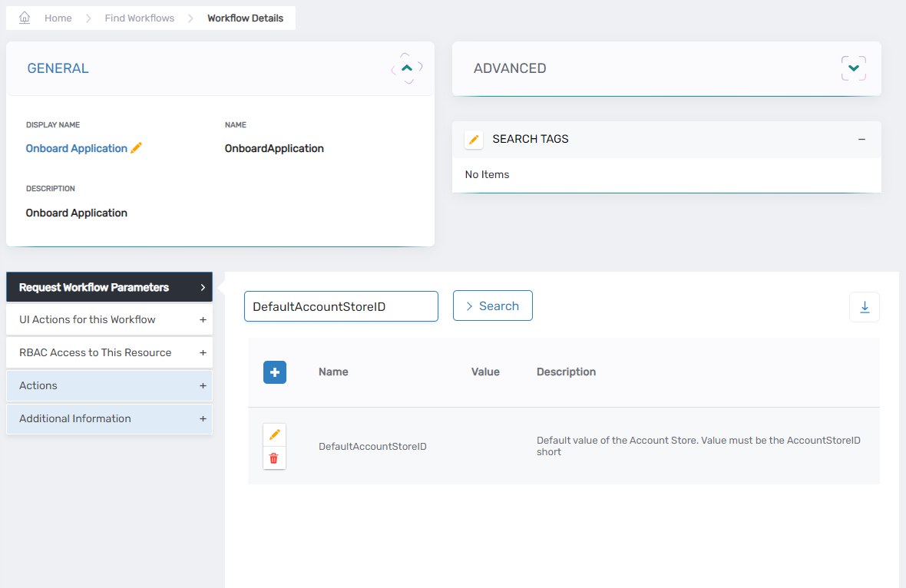Open the Search Tags edit pencil icon

(x=473, y=139)
